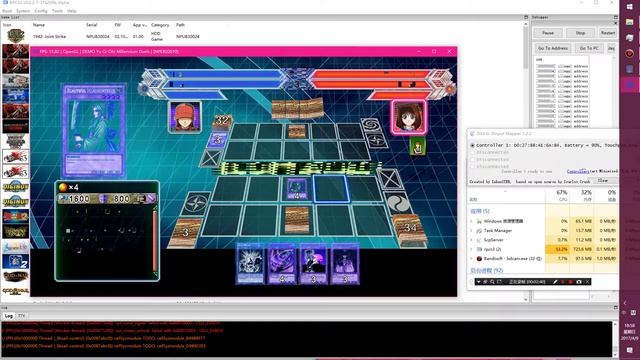This screenshot has width=640, height=360.
Task: Click the rpcs3 (2) process name
Action: click(493, 249)
